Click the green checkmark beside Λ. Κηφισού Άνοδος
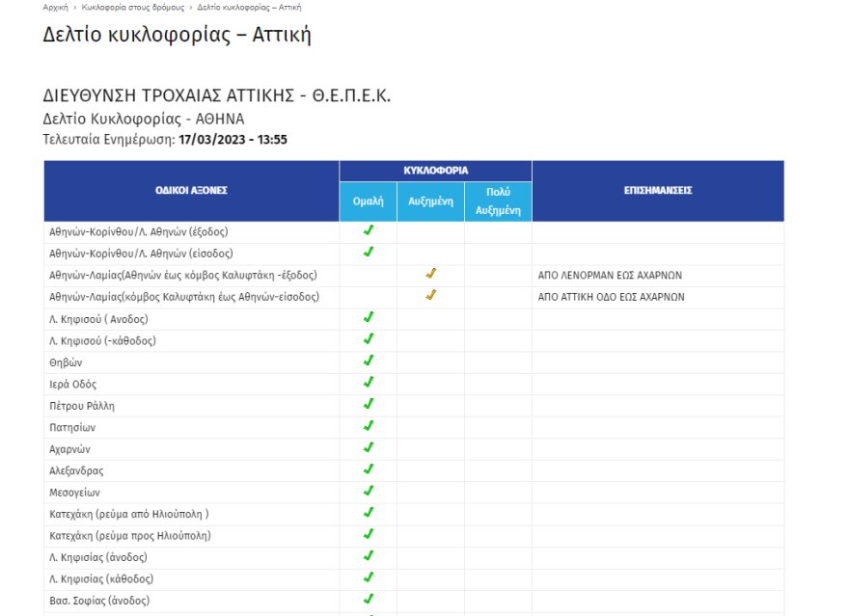This screenshot has height=616, width=849. tap(368, 318)
